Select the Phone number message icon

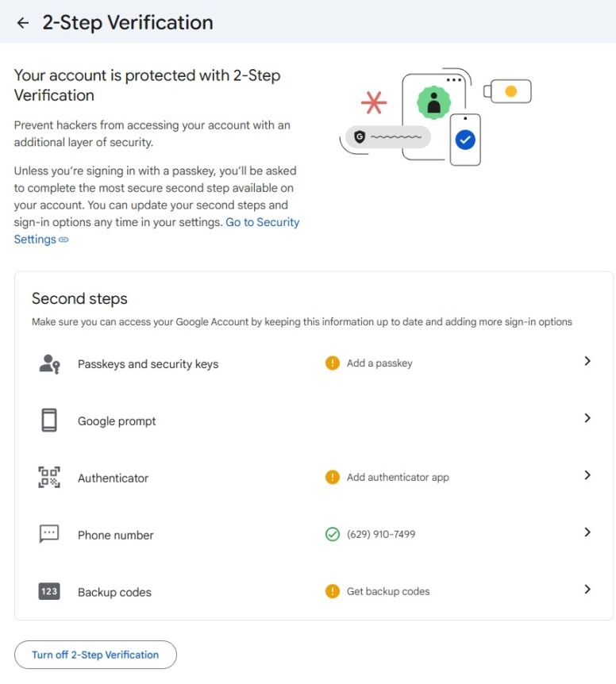coord(50,533)
